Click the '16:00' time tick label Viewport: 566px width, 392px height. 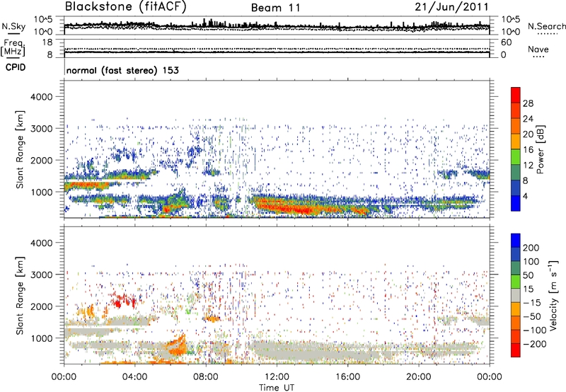pos(347,377)
